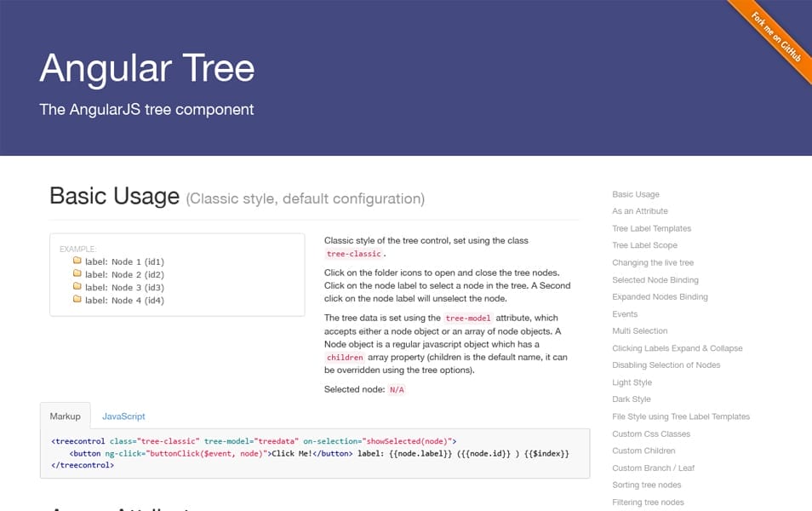
Task: Click the Events sidebar link
Action: 625,314
